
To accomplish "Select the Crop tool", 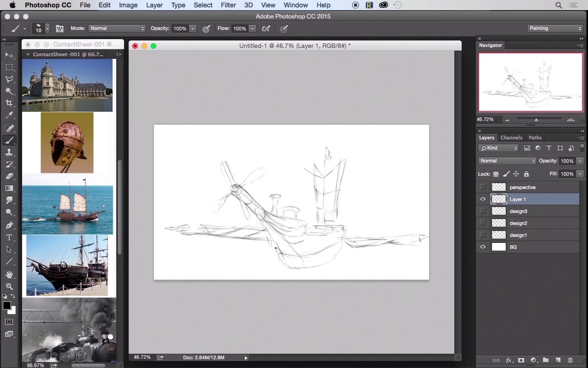I will [x=9, y=103].
